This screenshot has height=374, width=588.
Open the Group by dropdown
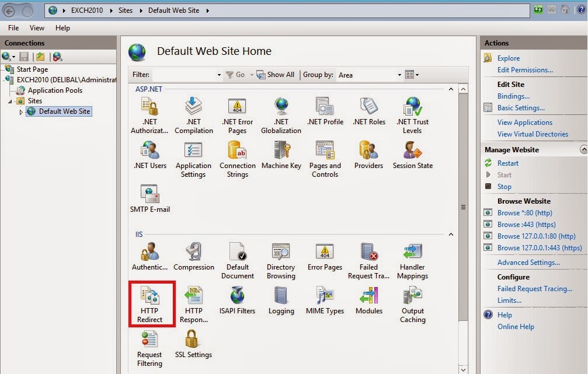click(399, 75)
